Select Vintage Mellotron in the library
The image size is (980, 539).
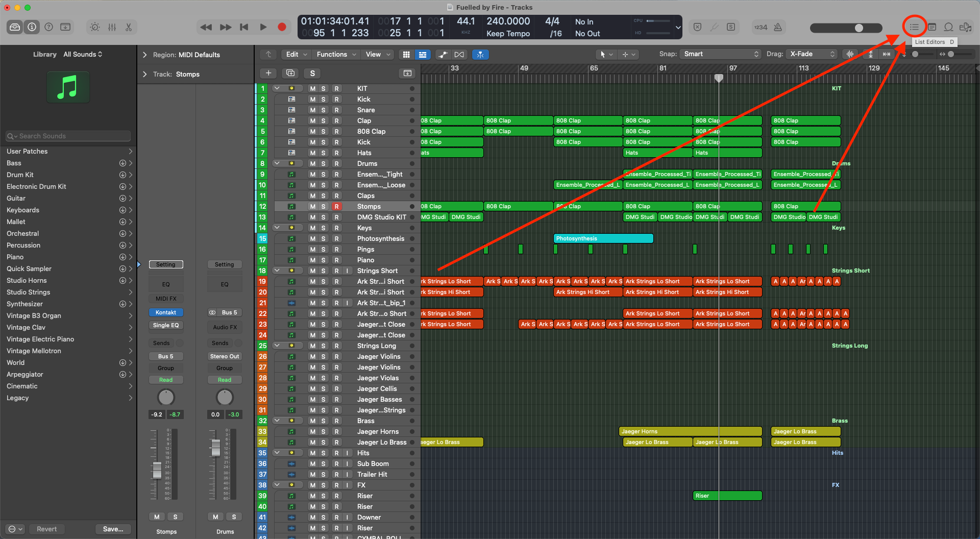click(68, 351)
